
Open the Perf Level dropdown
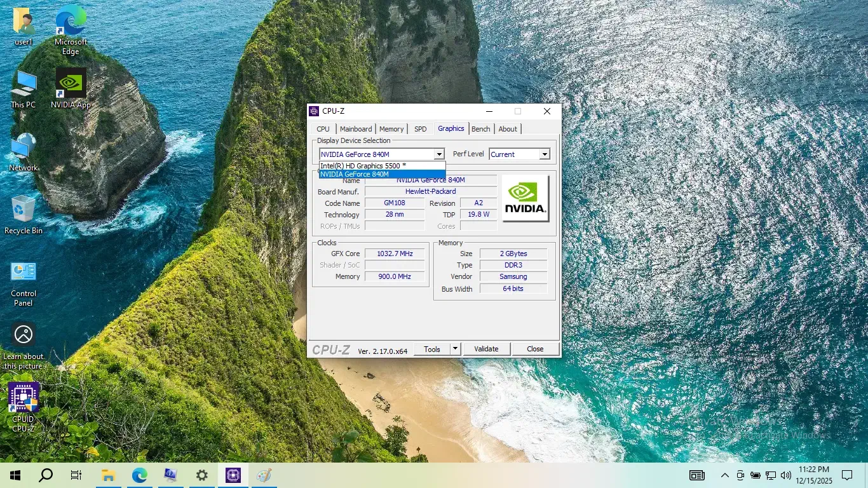tap(544, 154)
